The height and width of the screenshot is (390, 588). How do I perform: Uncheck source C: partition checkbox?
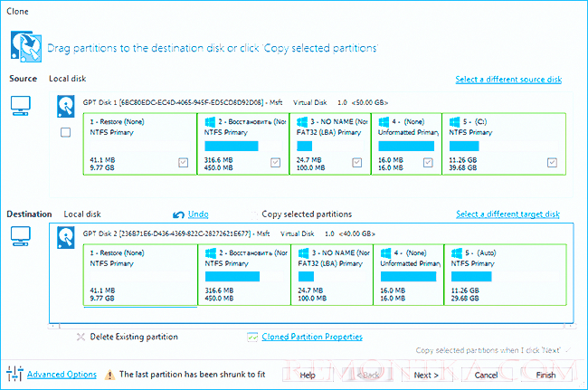pos(552,162)
